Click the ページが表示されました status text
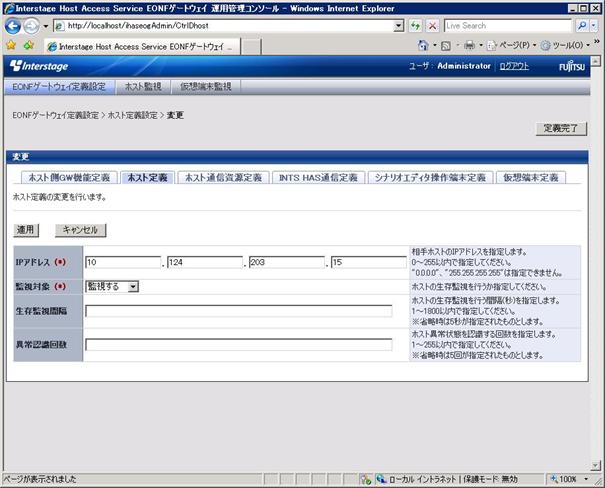This screenshot has height=488, width=605. point(40,480)
